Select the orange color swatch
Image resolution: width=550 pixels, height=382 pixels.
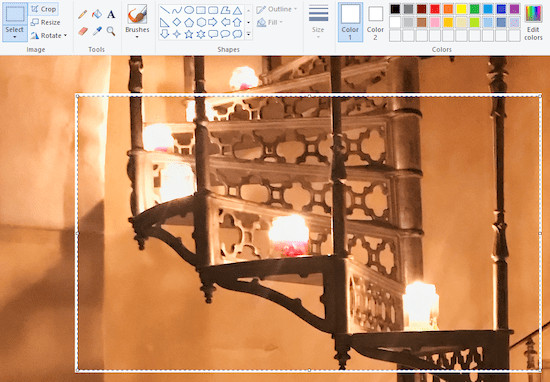448,9
